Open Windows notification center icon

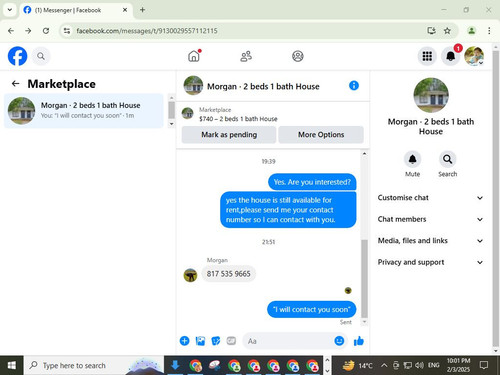(484, 365)
